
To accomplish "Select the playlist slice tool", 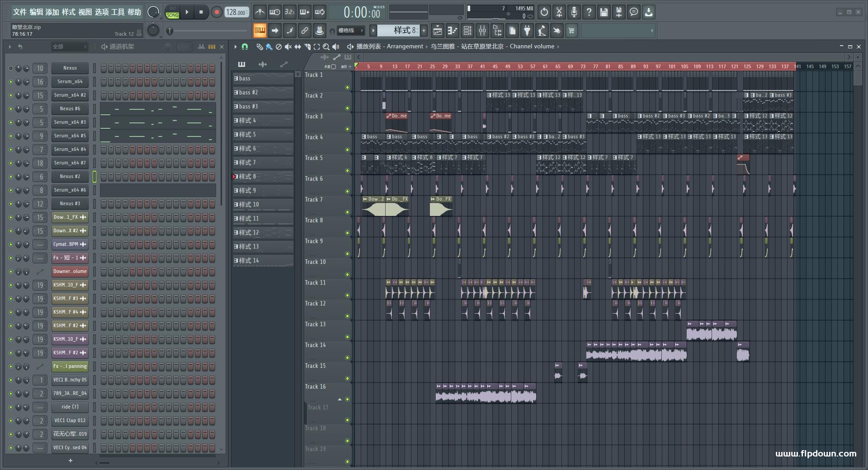I will point(307,47).
